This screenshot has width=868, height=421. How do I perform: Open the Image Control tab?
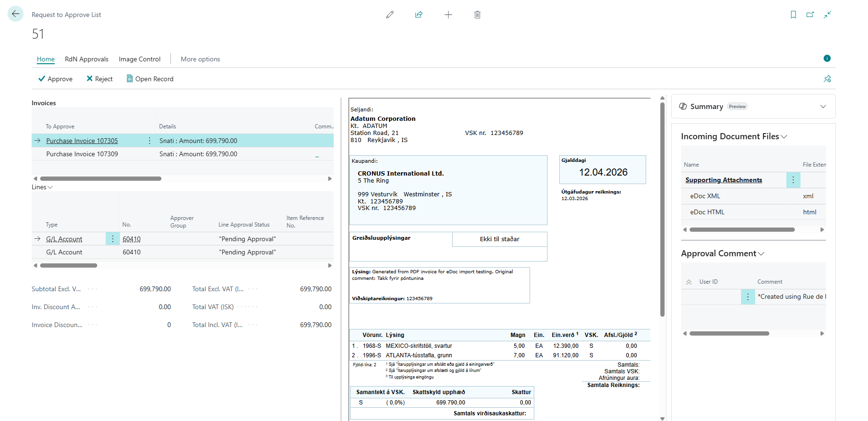(140, 59)
